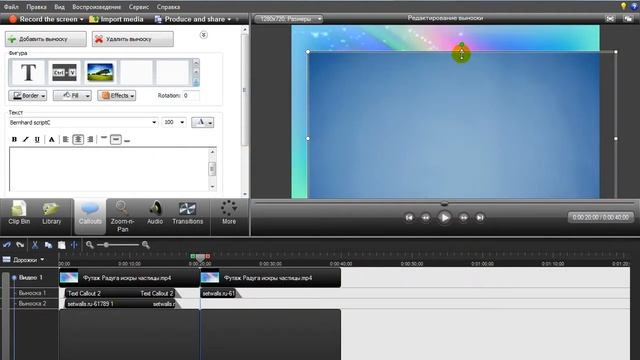Open the Transitions tab
Image resolution: width=640 pixels, height=360 pixels.
point(187,213)
